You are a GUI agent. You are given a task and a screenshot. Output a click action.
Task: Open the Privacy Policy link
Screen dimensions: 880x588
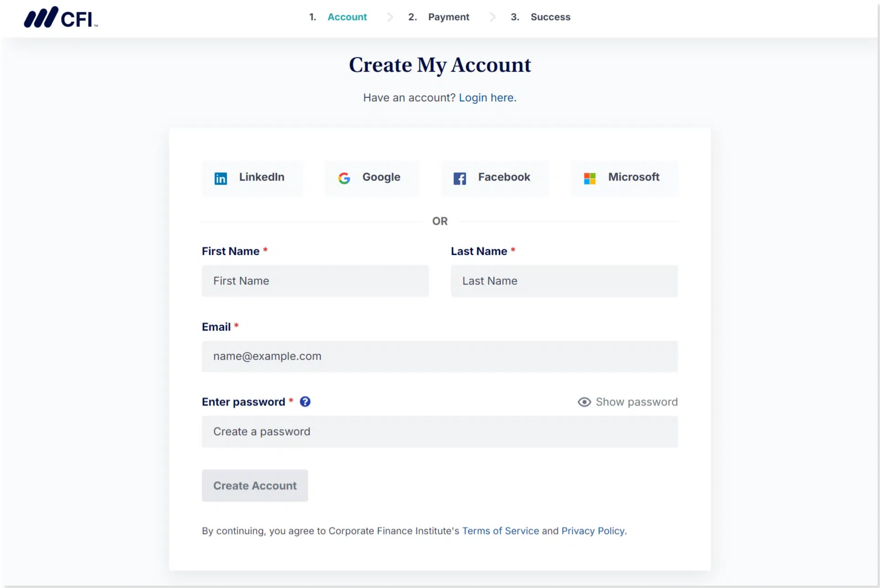(x=593, y=531)
